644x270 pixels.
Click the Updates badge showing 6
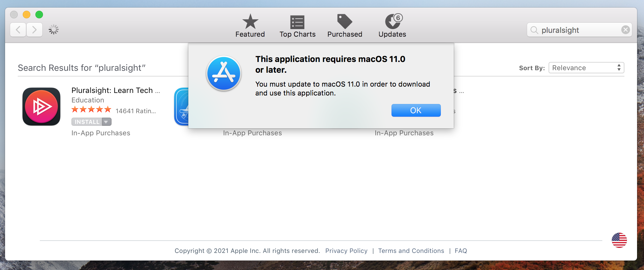tap(398, 18)
